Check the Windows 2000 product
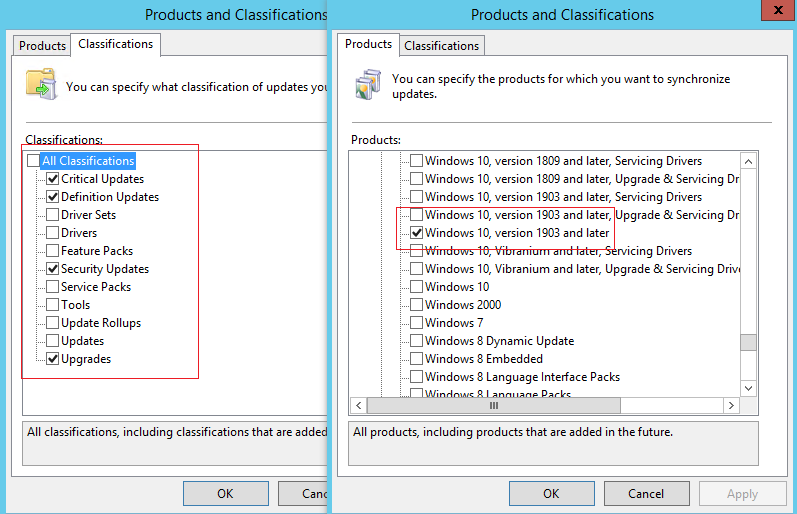Screen dimensions: 797x514 click(x=416, y=305)
